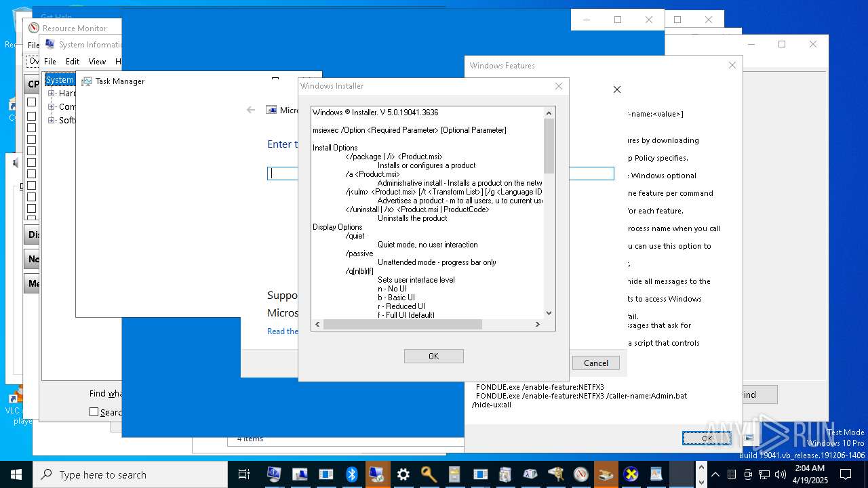Expand the Components tree node

point(52,107)
